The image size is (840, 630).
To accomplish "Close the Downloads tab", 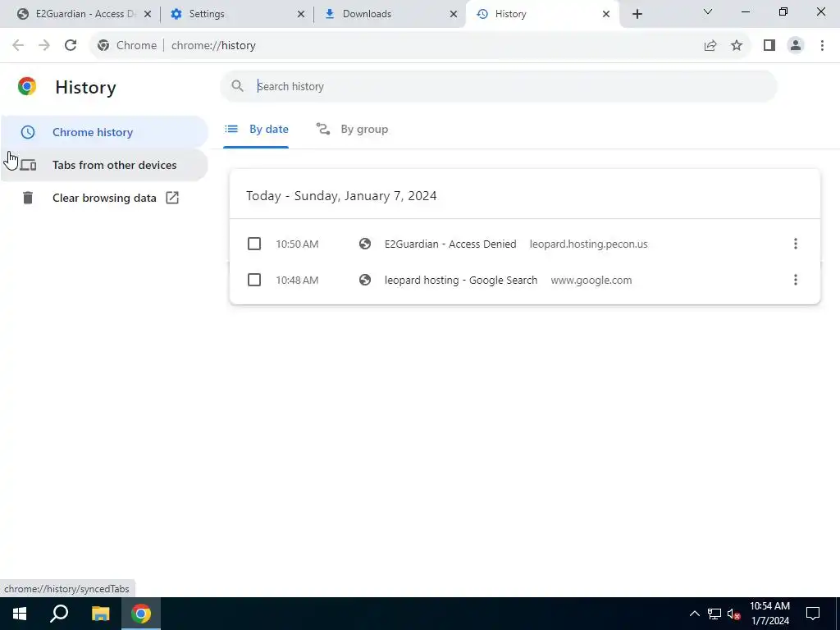I will point(454,14).
